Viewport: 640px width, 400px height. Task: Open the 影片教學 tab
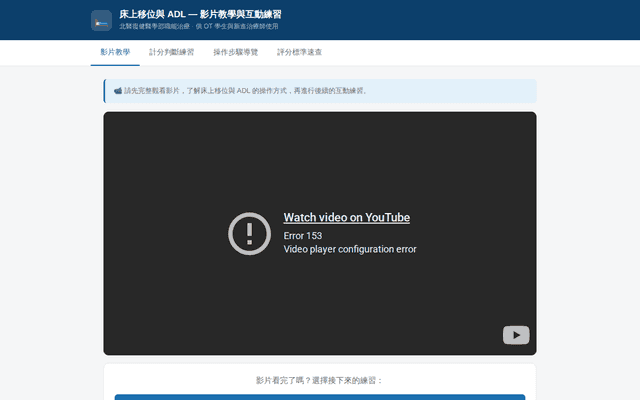coord(115,52)
